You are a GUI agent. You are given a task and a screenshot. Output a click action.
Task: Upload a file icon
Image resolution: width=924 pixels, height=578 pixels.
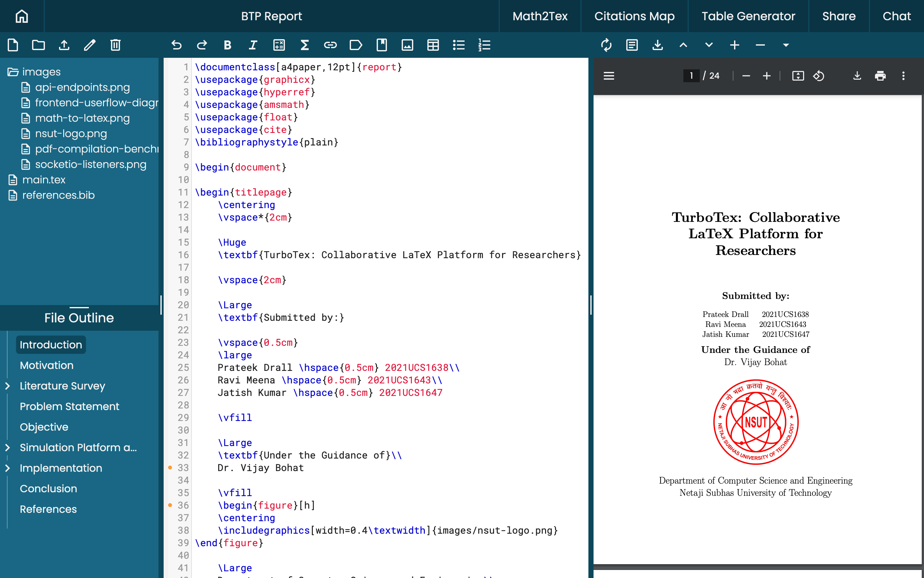(64, 45)
